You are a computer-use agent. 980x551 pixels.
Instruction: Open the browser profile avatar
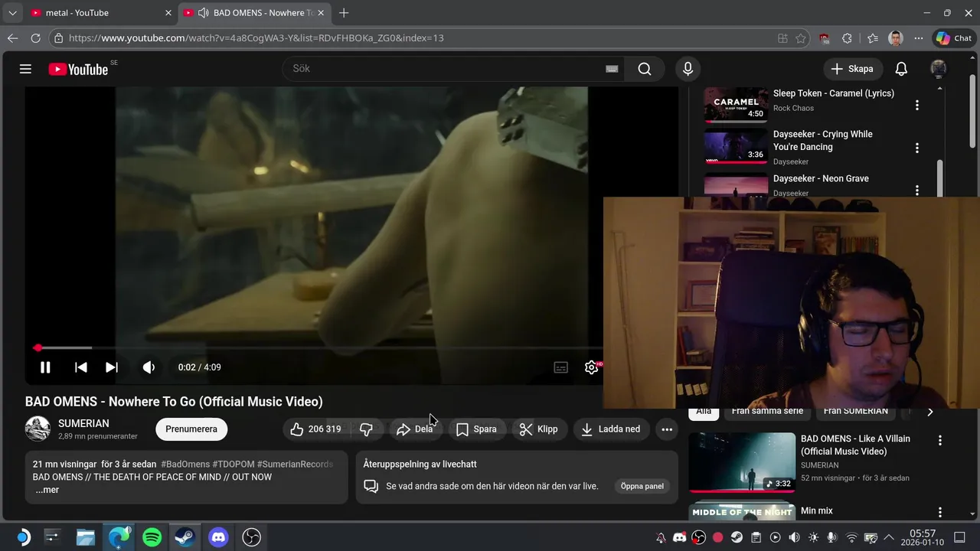click(896, 38)
